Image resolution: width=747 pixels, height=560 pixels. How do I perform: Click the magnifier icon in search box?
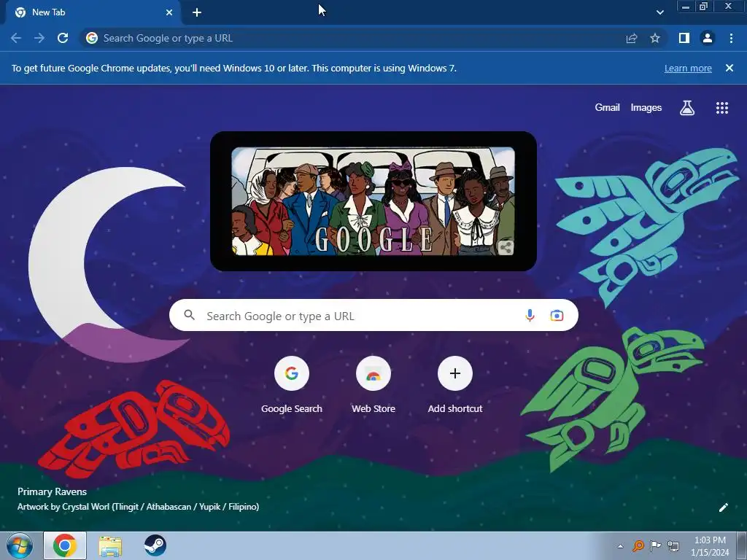pyautogui.click(x=190, y=315)
